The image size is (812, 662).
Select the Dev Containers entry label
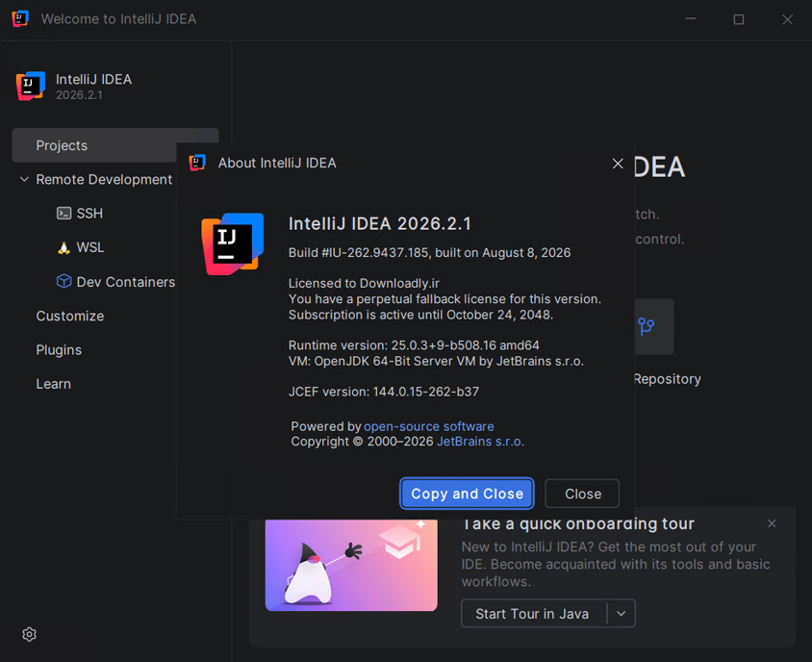[x=126, y=282]
